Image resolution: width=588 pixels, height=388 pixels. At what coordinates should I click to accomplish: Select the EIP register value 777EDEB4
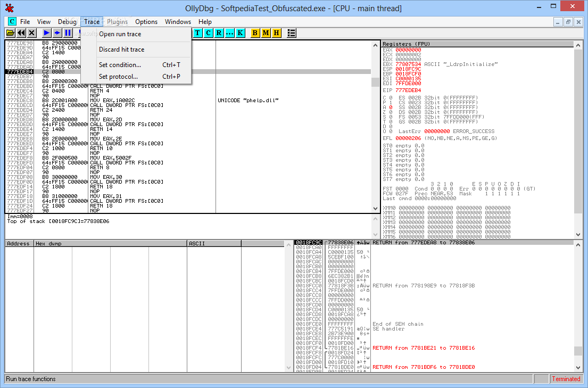pyautogui.click(x=408, y=90)
